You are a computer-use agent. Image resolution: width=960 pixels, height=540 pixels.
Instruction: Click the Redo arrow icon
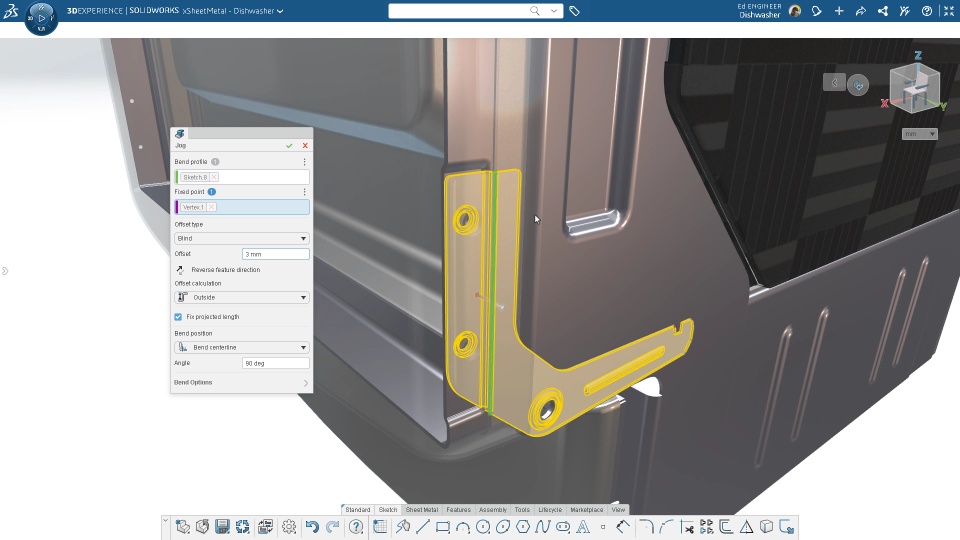point(332,527)
